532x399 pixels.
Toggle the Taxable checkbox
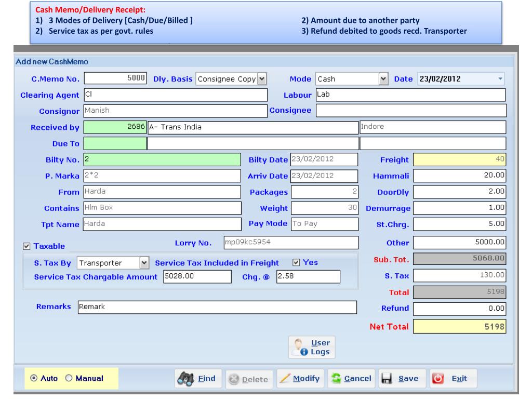point(26,246)
